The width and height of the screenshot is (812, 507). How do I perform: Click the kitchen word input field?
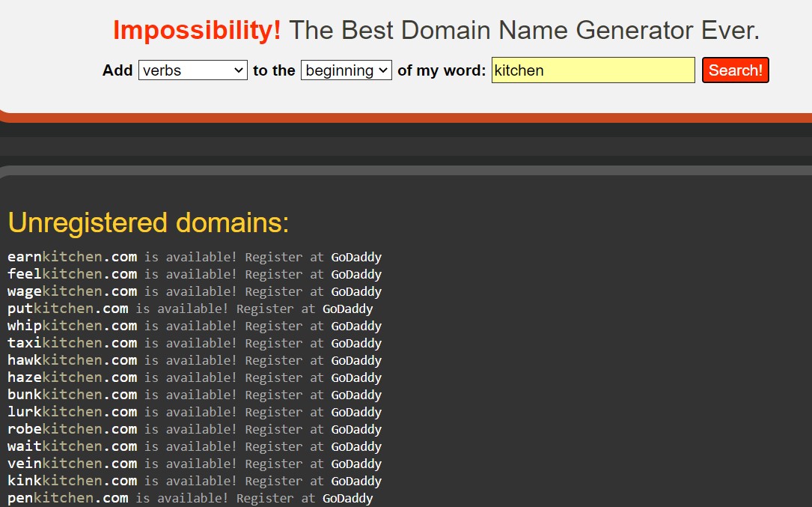[593, 70]
